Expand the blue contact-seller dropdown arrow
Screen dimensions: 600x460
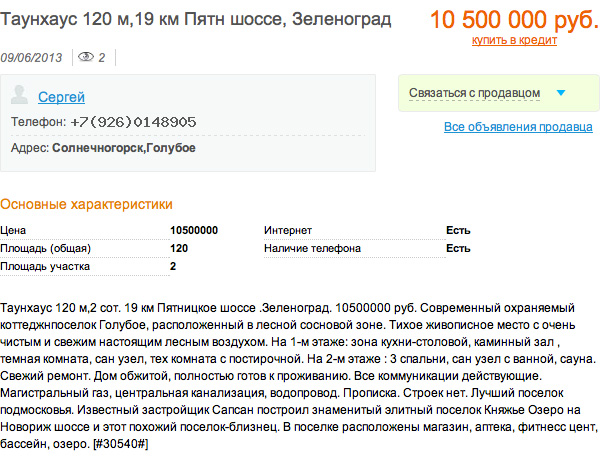(x=561, y=93)
